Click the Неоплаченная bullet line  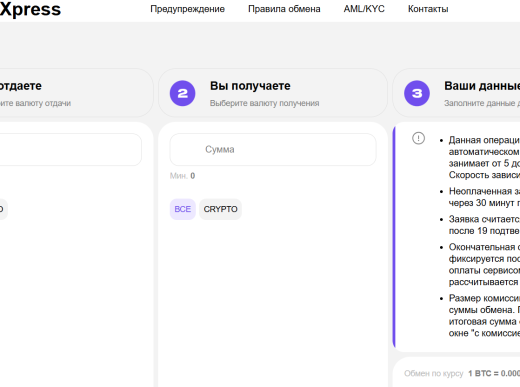[484, 197]
